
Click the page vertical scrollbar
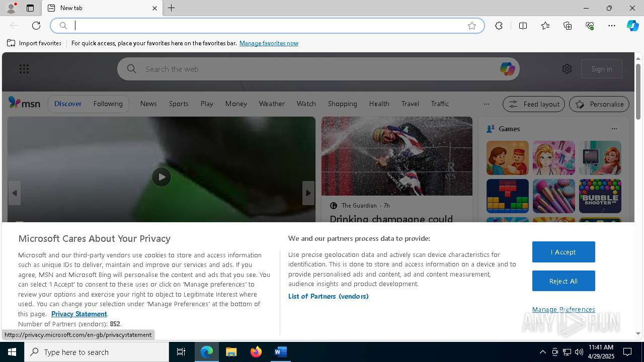tap(638, 92)
